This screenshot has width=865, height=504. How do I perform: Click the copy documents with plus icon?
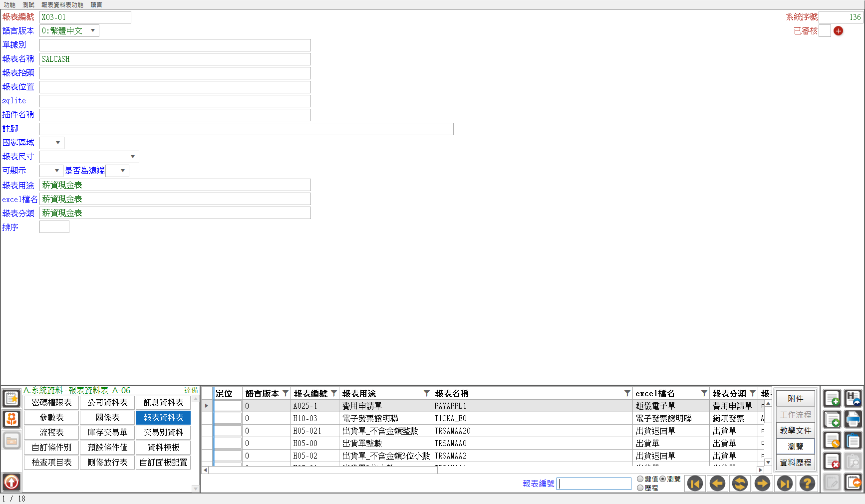point(832,420)
